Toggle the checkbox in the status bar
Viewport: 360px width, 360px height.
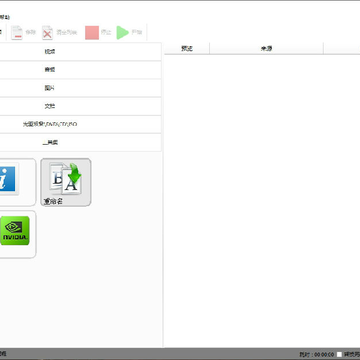[339, 354]
